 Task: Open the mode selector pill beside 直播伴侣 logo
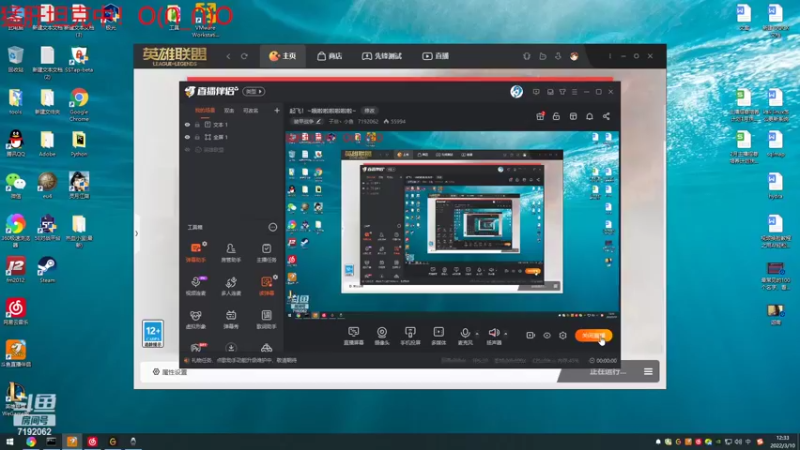point(254,91)
